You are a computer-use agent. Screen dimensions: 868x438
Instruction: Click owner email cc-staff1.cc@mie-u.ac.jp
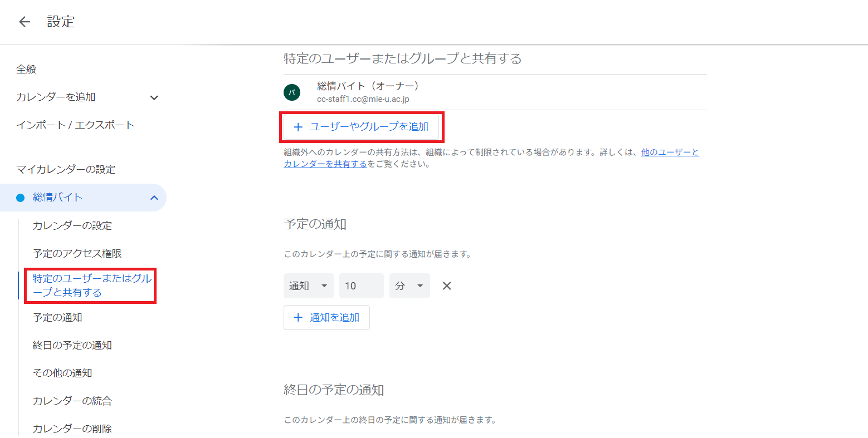(x=363, y=99)
